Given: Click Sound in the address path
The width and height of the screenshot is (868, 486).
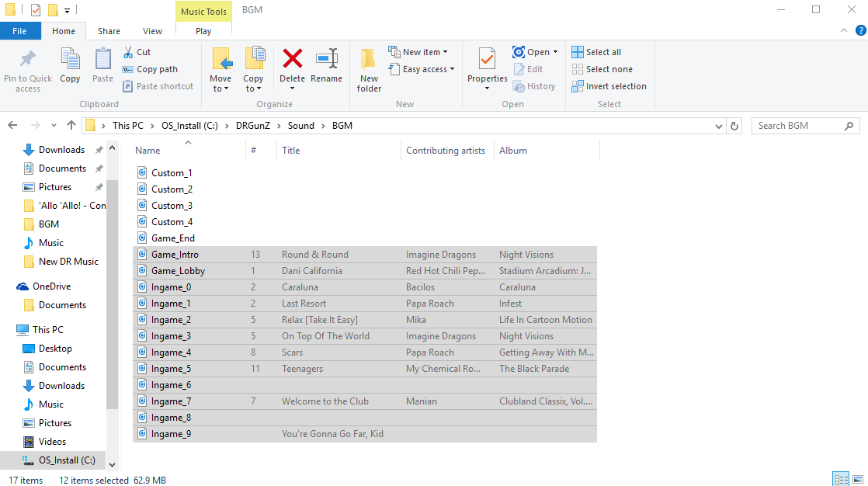Looking at the screenshot, I should click(301, 126).
